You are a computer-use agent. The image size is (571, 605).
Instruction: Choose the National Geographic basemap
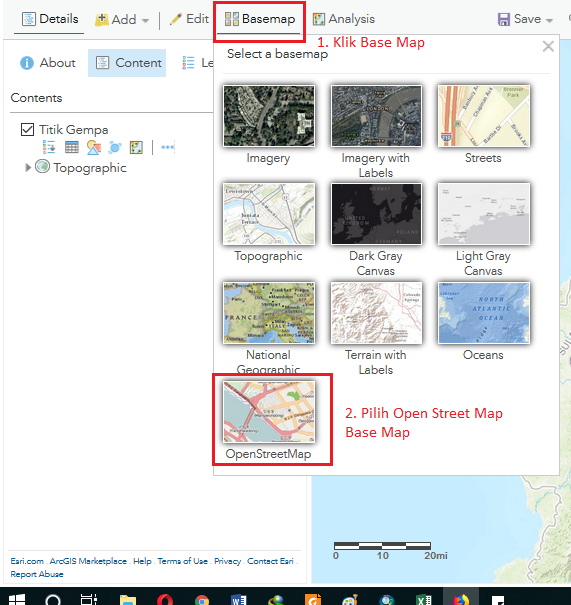(x=269, y=313)
